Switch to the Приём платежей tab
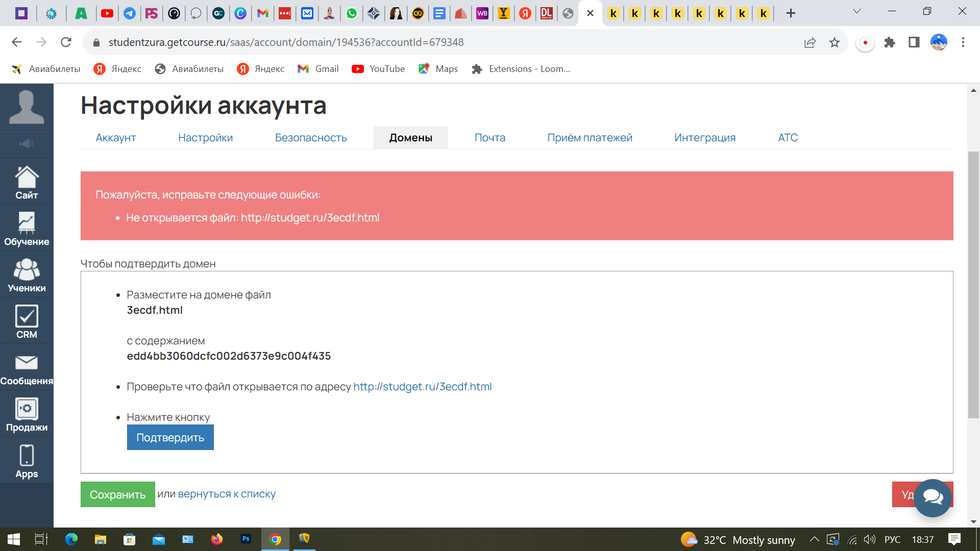 click(590, 138)
